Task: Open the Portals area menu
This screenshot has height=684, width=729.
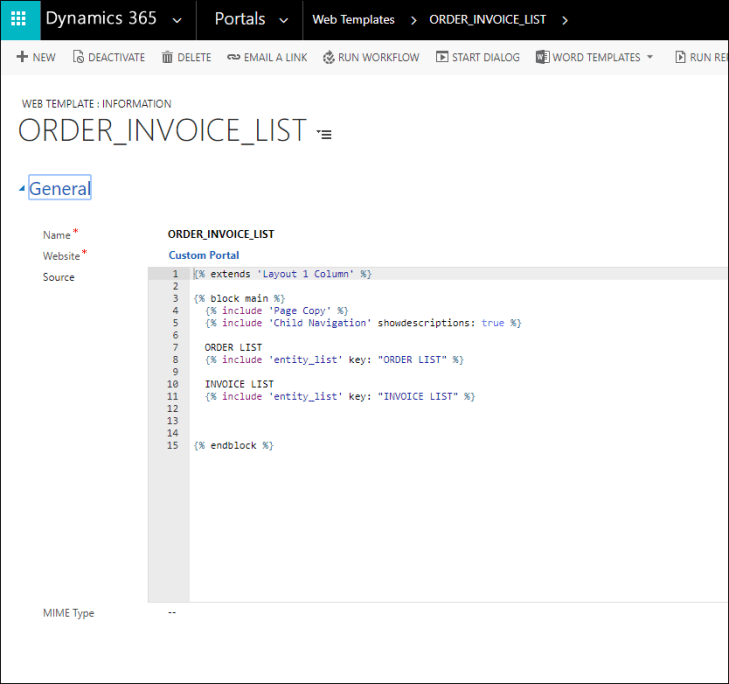Action: tap(240, 19)
